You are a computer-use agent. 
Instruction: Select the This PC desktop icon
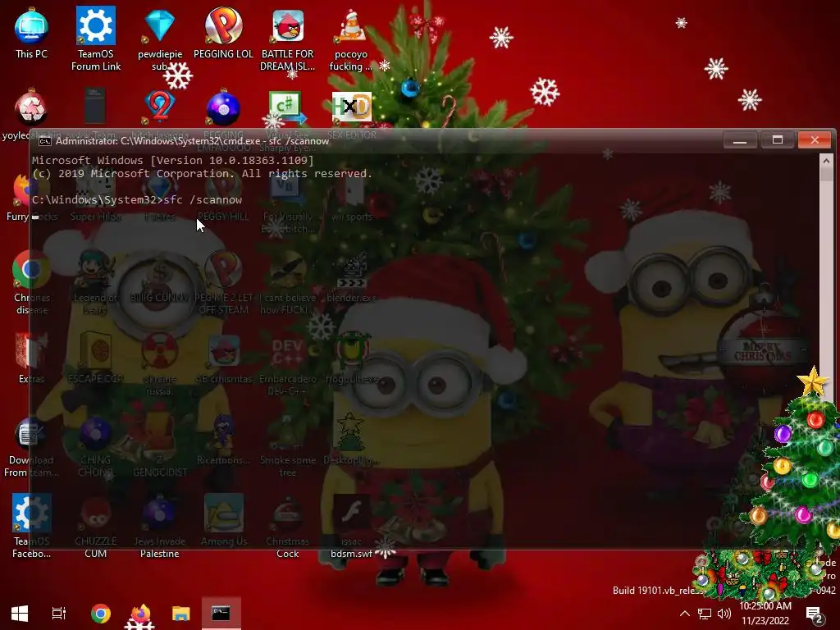[x=31, y=33]
